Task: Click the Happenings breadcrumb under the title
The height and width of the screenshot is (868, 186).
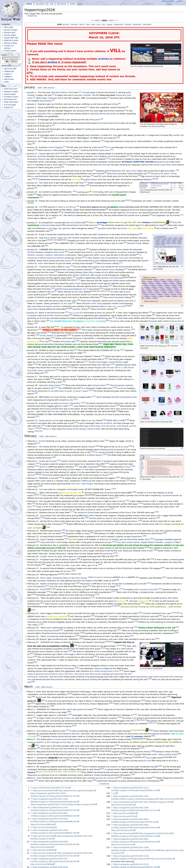Action: pyautogui.click(x=32, y=16)
